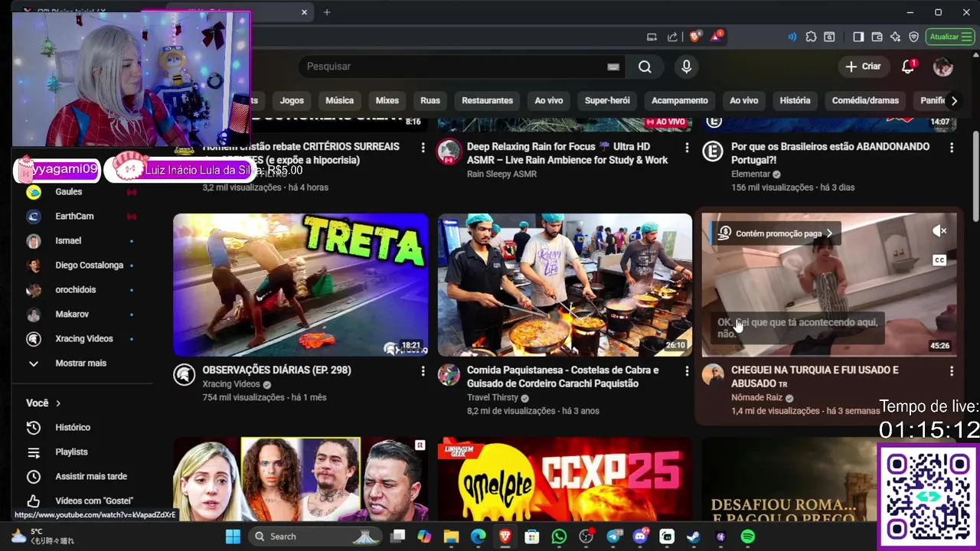Open Travel Thirsty channel avatar
The image size is (980, 551).
(449, 375)
